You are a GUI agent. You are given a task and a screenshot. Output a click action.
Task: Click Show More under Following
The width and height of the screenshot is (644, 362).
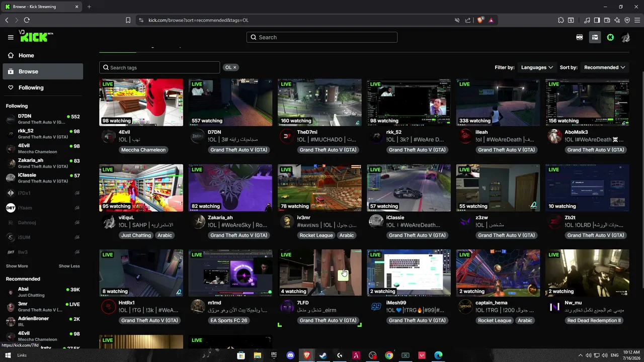(x=17, y=266)
